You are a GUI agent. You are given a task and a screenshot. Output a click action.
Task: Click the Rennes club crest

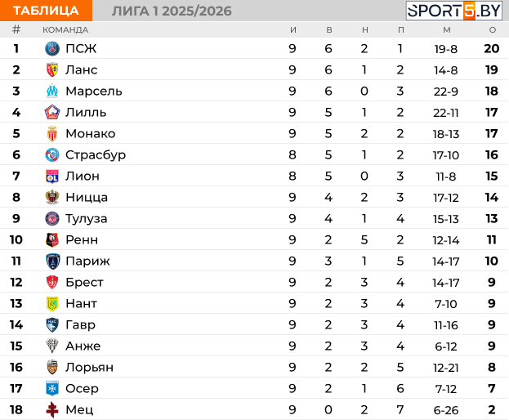click(x=52, y=239)
